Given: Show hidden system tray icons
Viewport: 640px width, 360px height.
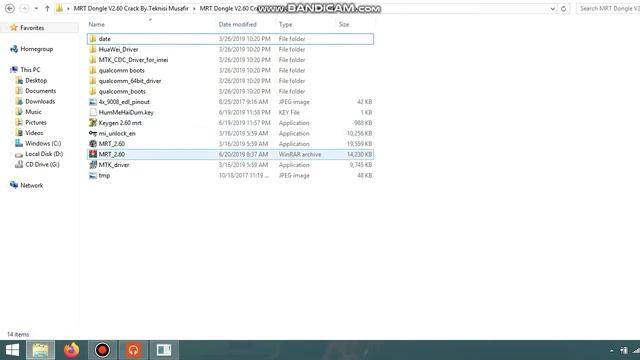Looking at the screenshot, I should (x=611, y=351).
